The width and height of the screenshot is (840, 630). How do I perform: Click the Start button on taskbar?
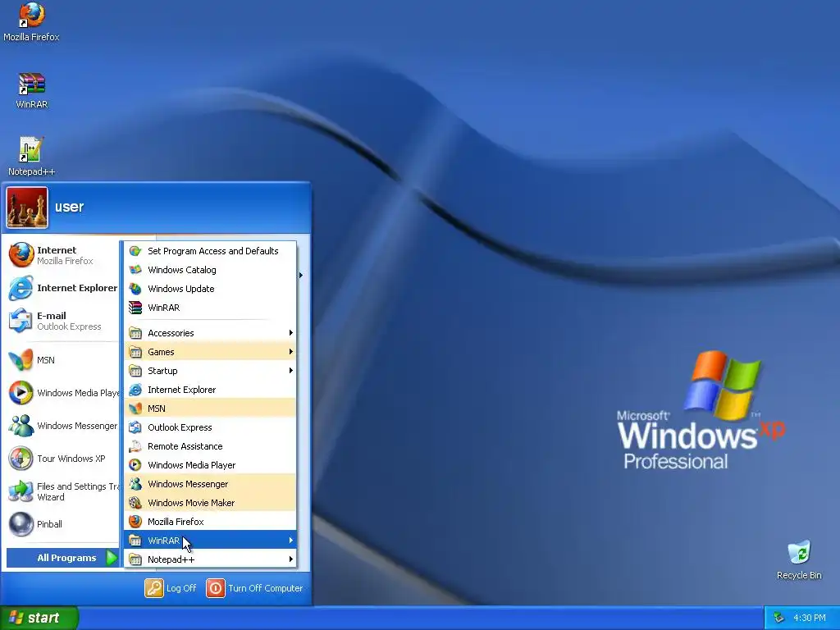coord(39,618)
